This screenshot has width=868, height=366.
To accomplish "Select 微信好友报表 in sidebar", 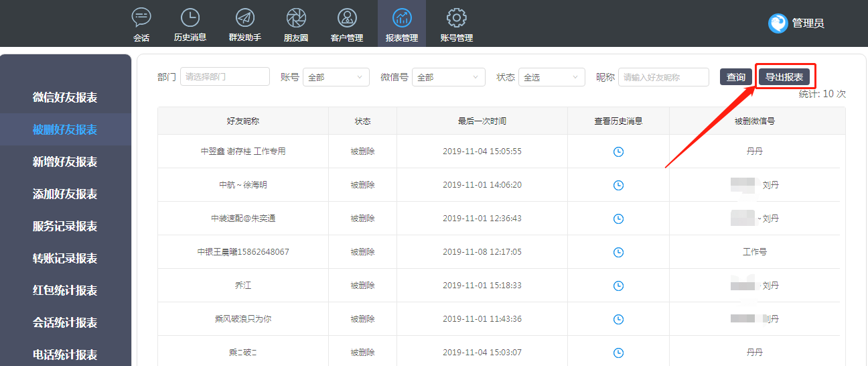I will pyautogui.click(x=65, y=97).
